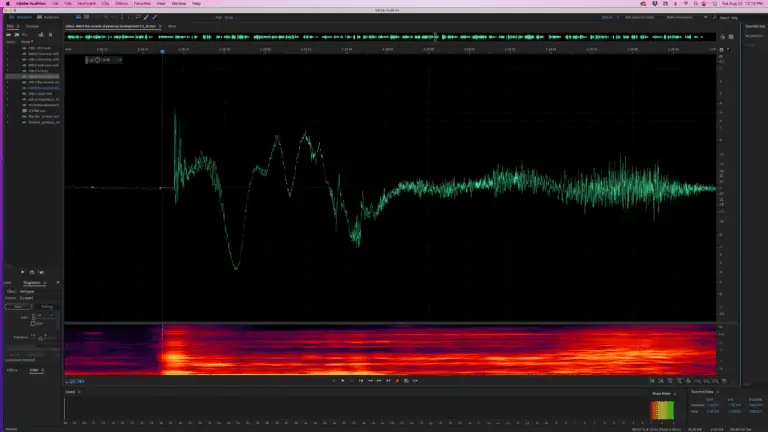Click the play button below the Files list
The height and width of the screenshot is (432, 768).
click(22, 272)
